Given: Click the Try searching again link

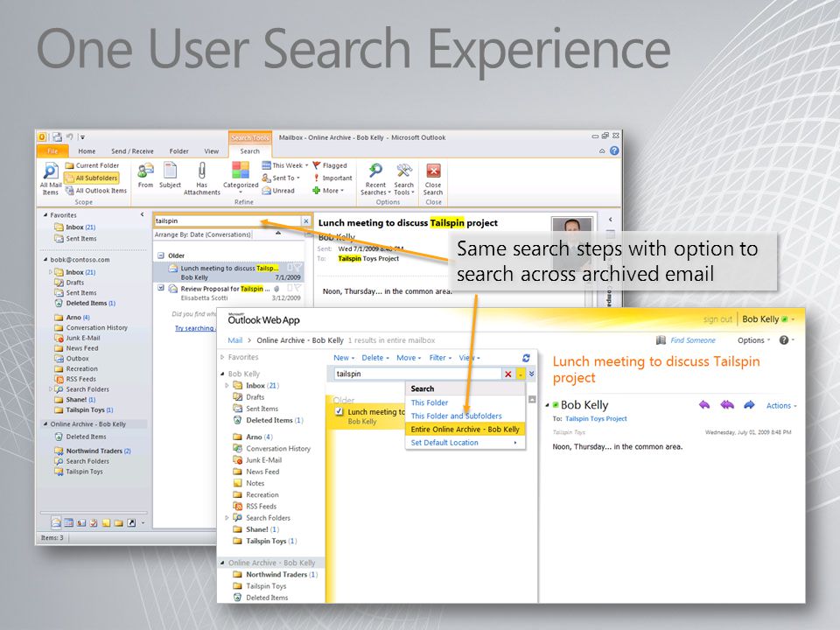Looking at the screenshot, I should (194, 328).
